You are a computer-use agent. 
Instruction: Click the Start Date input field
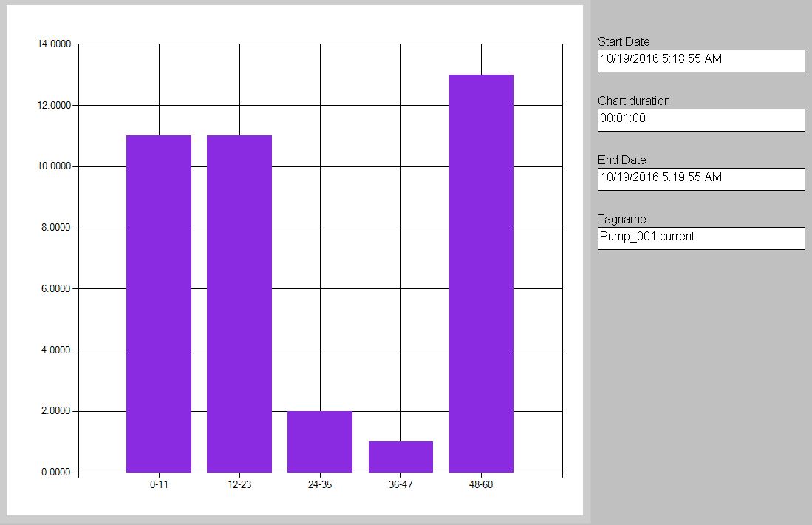700,61
